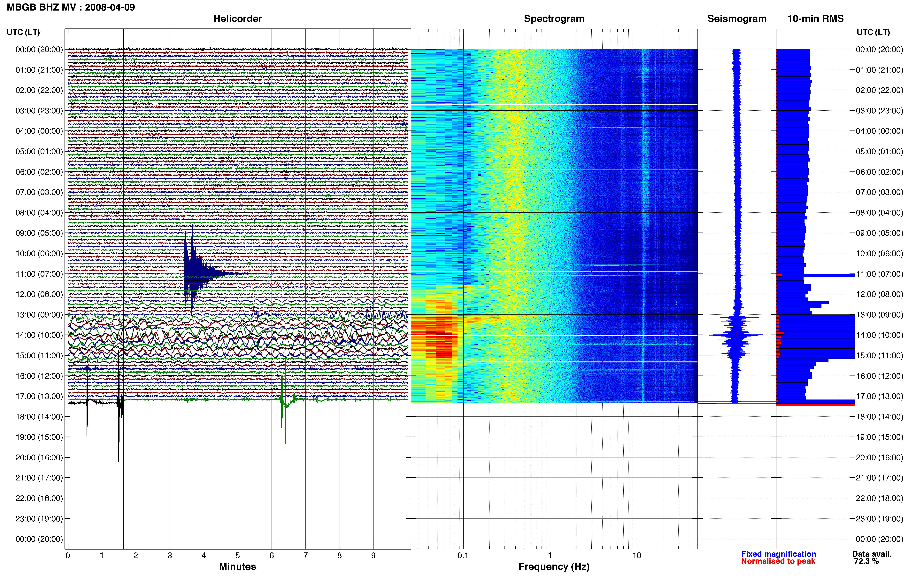Click the left axis label 15:00 (11:00)
This screenshot has width=924, height=578.
coord(39,355)
